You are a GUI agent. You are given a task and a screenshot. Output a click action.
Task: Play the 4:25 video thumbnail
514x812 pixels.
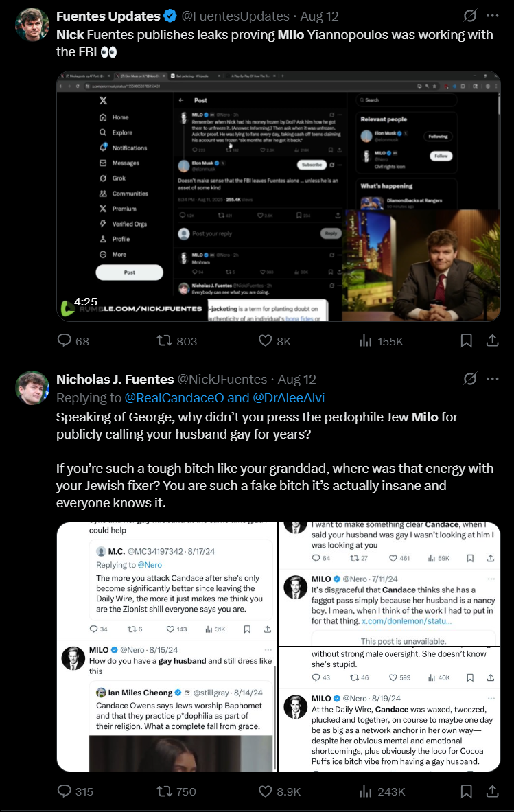pyautogui.click(x=279, y=196)
